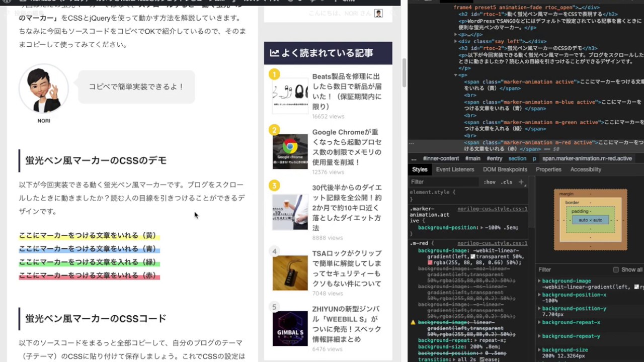Open the Accessibility tab
Image resolution: width=644 pixels, height=362 pixels.
point(586,169)
